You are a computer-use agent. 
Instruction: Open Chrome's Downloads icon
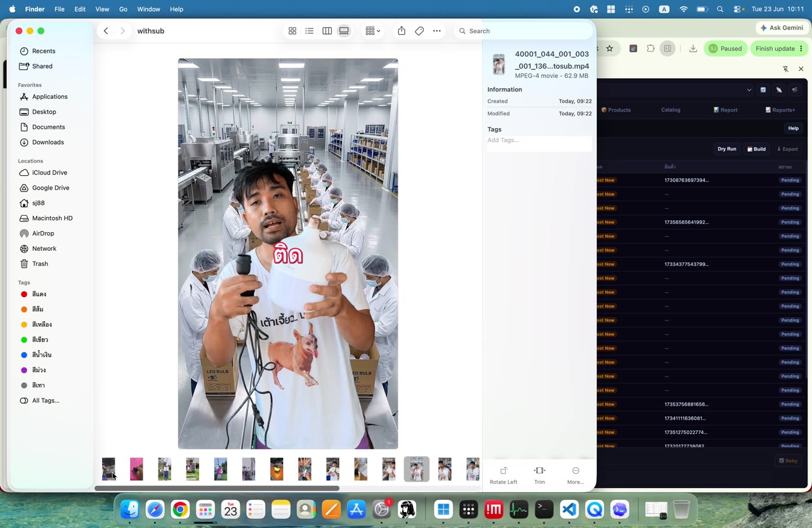693,48
